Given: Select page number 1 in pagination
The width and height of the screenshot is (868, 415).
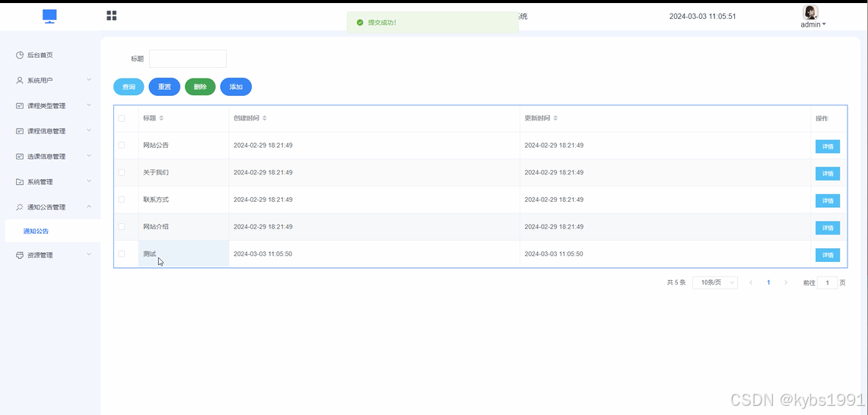Looking at the screenshot, I should [768, 283].
